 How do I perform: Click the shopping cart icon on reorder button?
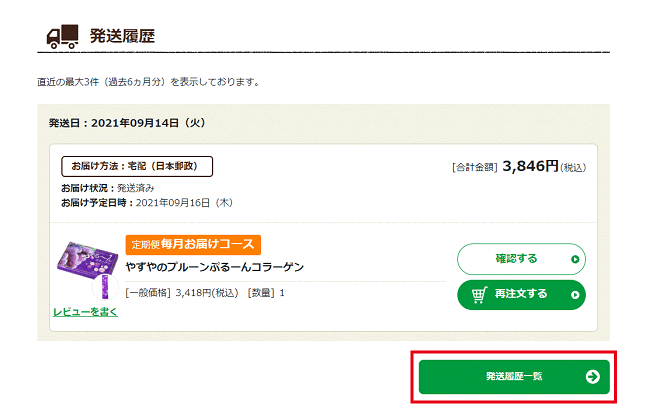(477, 294)
